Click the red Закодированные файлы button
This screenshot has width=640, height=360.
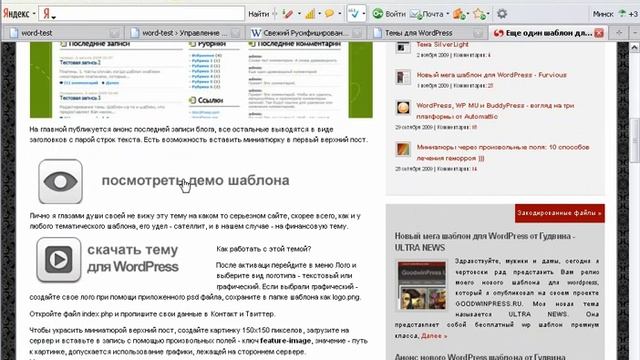(560, 213)
